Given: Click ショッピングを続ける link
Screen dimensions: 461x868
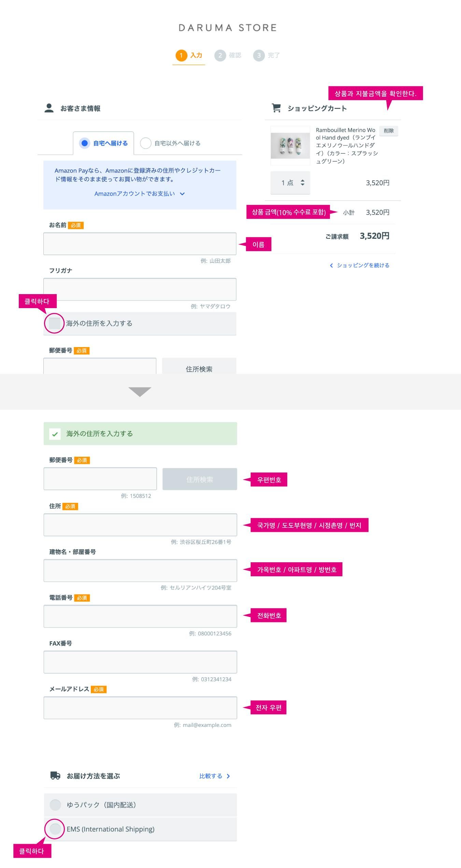Looking at the screenshot, I should tap(360, 265).
